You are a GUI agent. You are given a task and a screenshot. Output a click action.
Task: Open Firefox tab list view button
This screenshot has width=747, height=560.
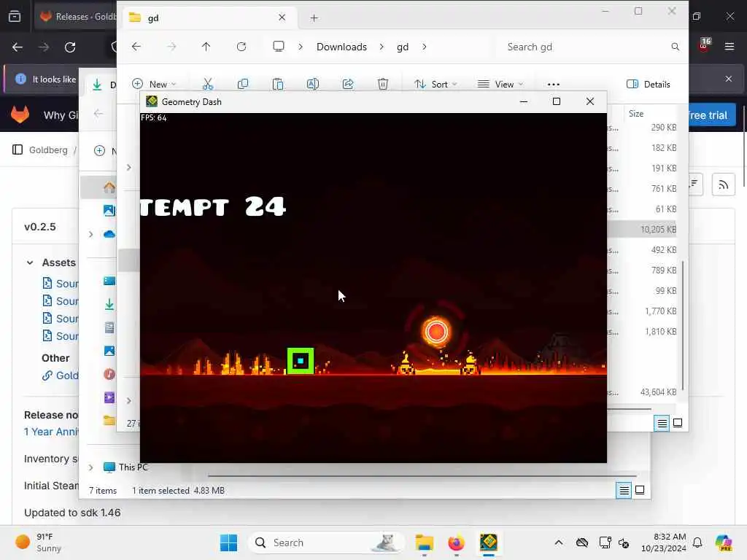15,17
